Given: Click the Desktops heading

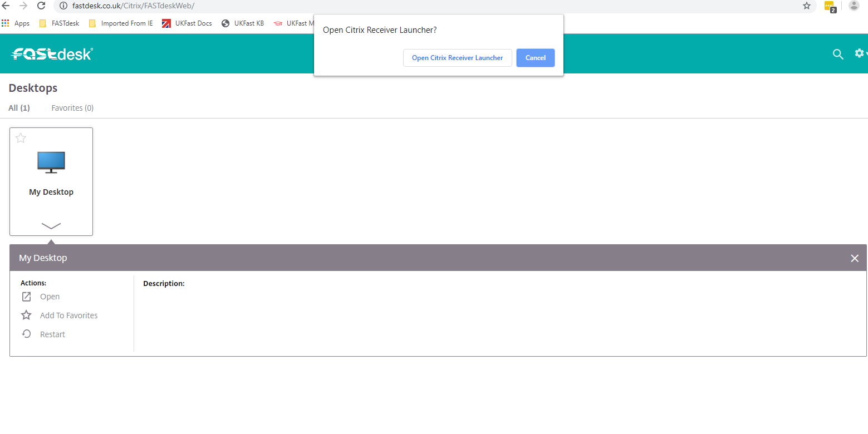Looking at the screenshot, I should (33, 88).
